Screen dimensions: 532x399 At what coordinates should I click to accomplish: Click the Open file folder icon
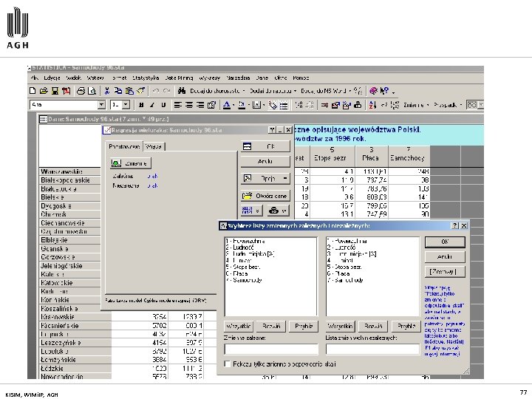44,91
